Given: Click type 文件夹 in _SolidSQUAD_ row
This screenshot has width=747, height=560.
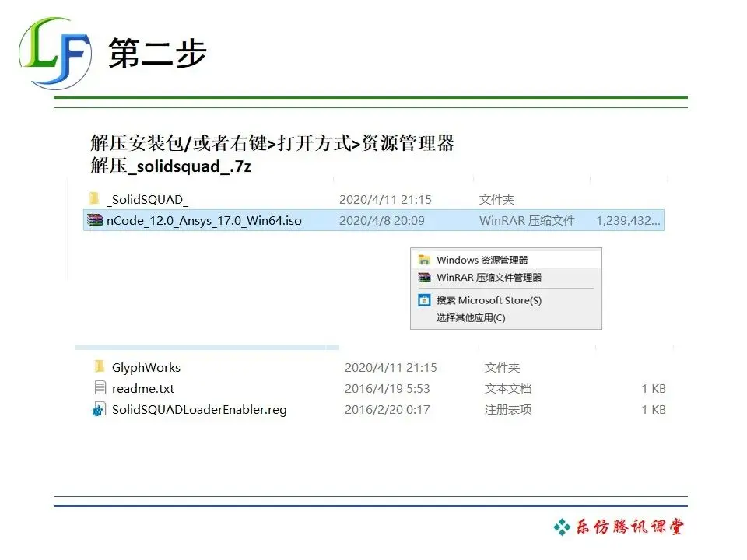Looking at the screenshot, I should 497,200.
